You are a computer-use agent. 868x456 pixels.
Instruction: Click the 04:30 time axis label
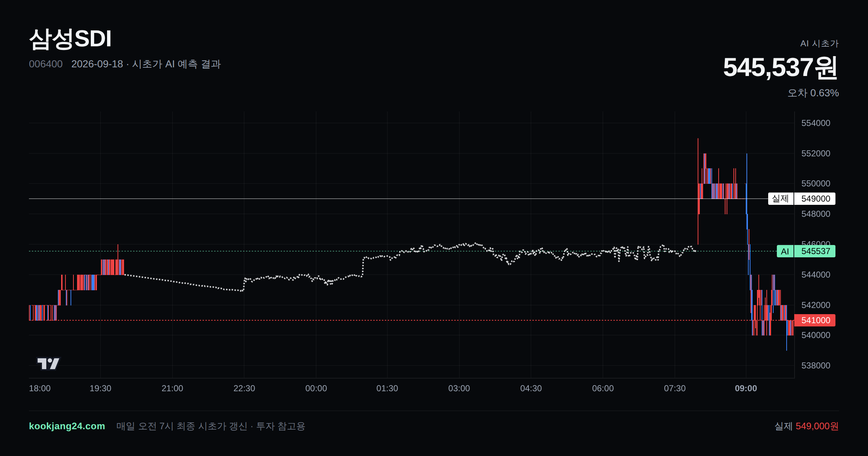coord(531,388)
